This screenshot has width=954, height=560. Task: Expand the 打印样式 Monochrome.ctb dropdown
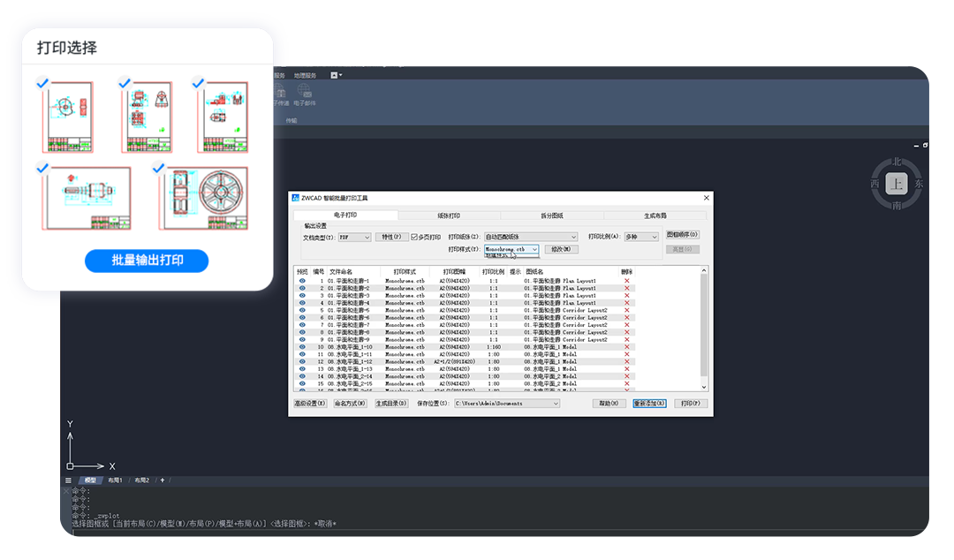pyautogui.click(x=511, y=249)
